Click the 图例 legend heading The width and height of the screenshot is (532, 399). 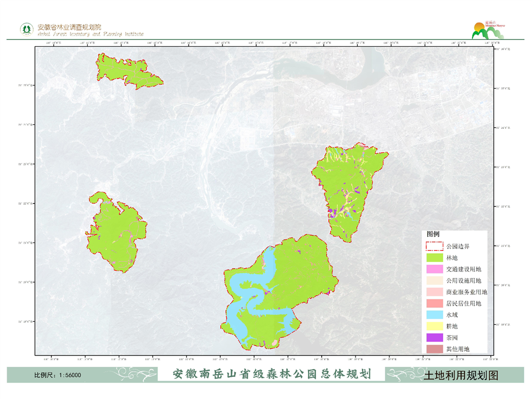click(433, 235)
